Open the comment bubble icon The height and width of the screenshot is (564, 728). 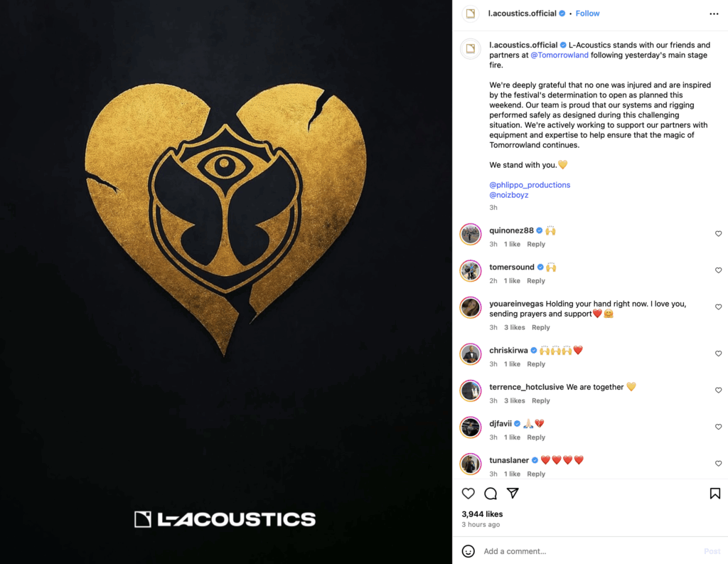point(491,494)
